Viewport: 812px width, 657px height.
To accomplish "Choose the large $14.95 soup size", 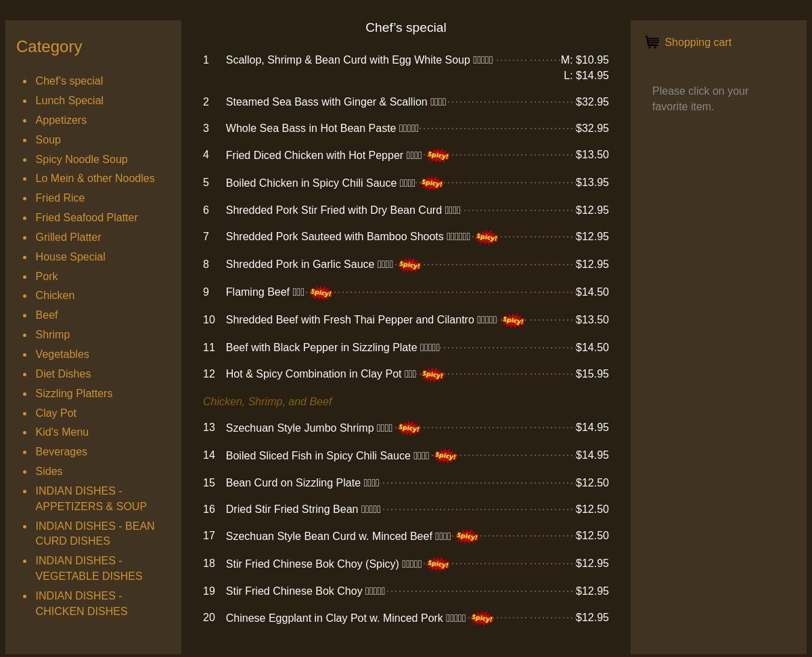I will [x=586, y=76].
